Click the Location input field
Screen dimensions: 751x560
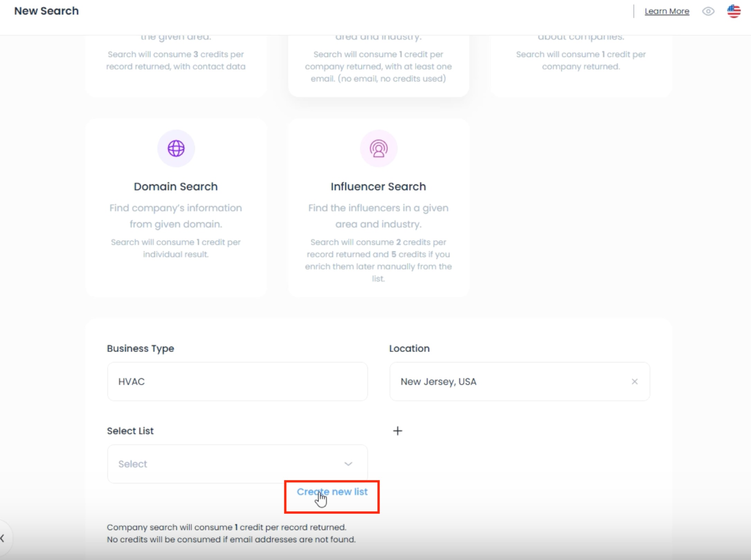(x=512, y=381)
